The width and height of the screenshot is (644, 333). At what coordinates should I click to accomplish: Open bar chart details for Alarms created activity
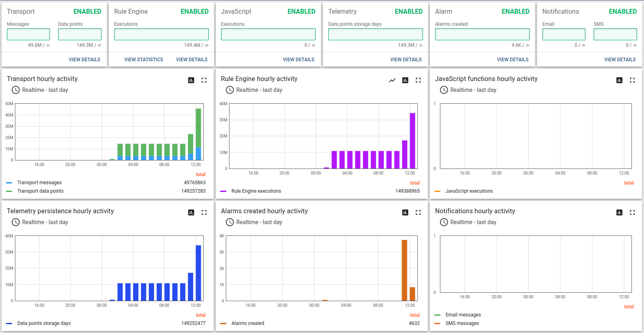tap(405, 212)
